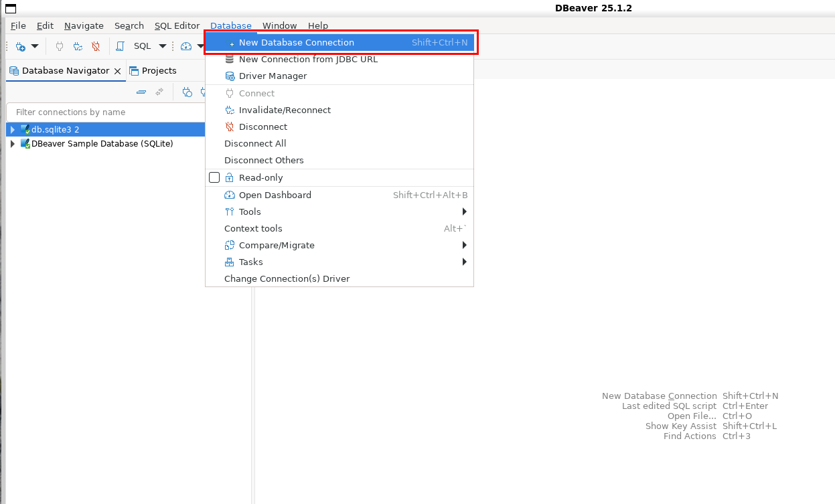Click Filter connections by name field
Image resolution: width=835 pixels, height=504 pixels.
[106, 112]
